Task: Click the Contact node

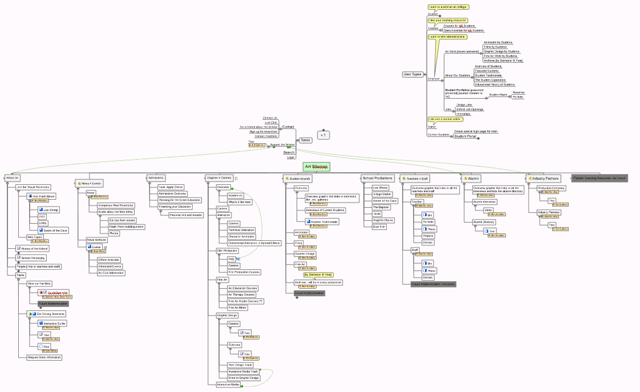Action: coord(288,127)
